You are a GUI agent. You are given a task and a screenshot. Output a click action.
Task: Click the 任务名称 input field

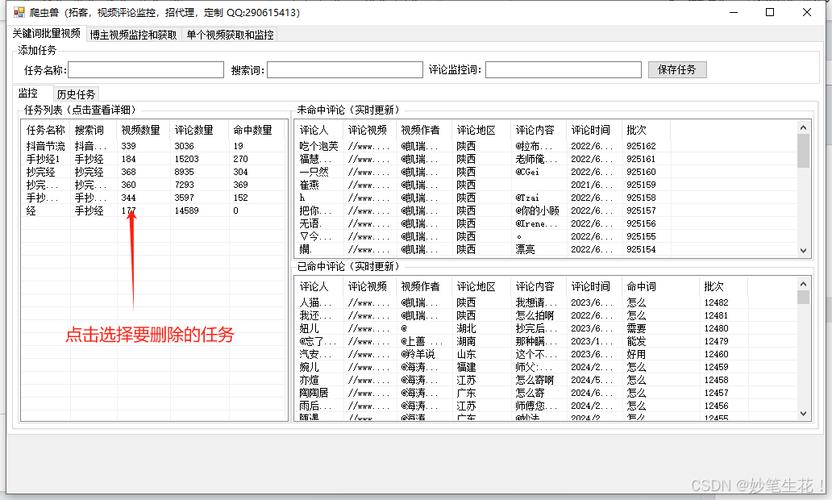(x=146, y=70)
